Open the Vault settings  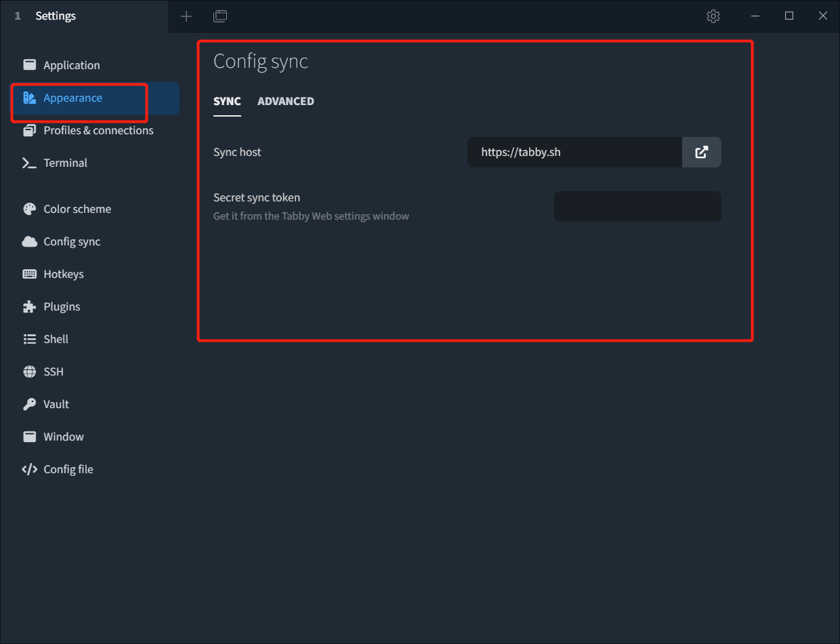click(x=56, y=404)
